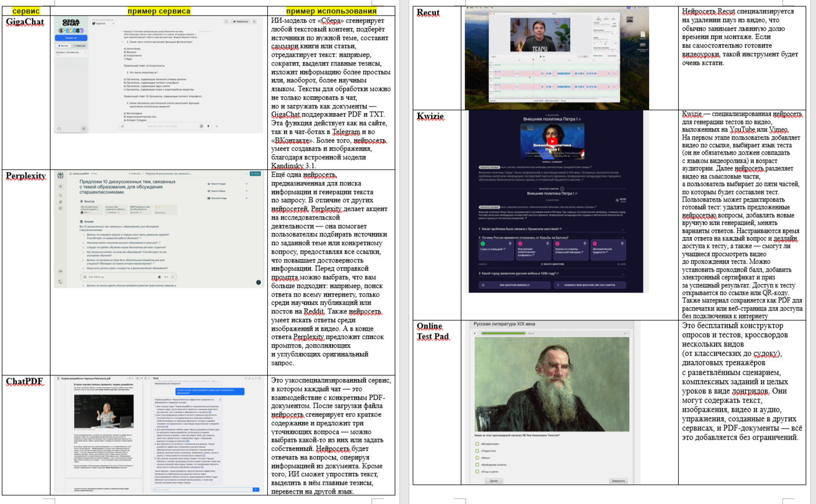The height and width of the screenshot is (504, 816).
Task: Click the GigaChat logo in the screenshot sidebar
Action: [x=71, y=23]
